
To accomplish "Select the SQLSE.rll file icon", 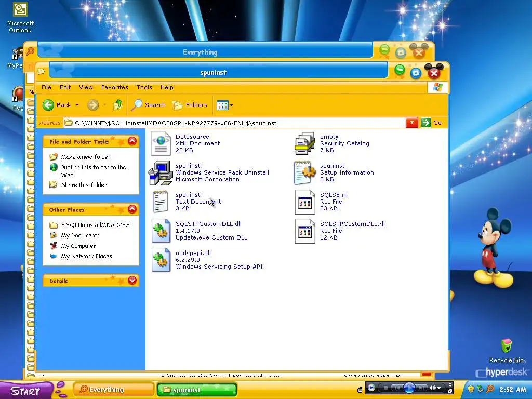I will 304,202.
